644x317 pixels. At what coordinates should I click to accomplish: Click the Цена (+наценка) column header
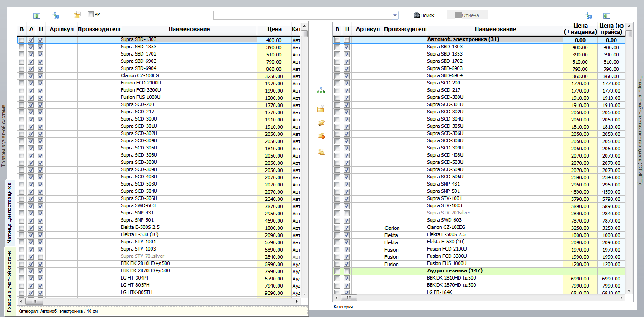(x=580, y=29)
